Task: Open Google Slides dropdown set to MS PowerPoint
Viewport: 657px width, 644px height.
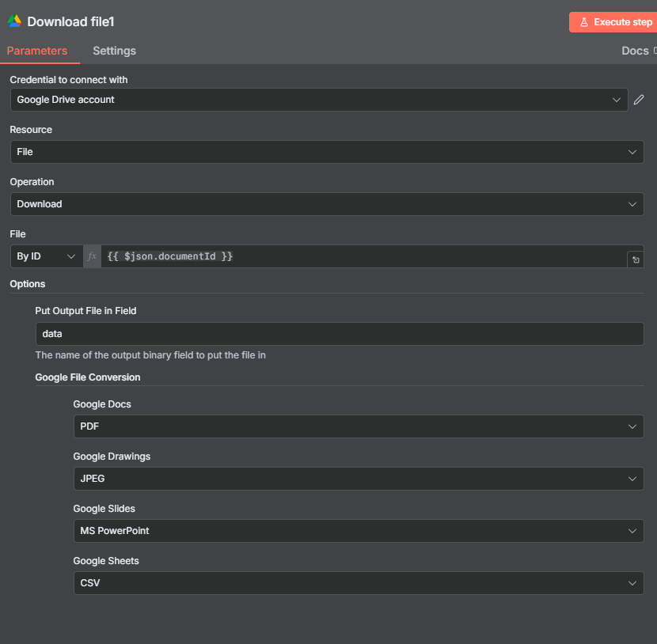Action: coord(359,531)
